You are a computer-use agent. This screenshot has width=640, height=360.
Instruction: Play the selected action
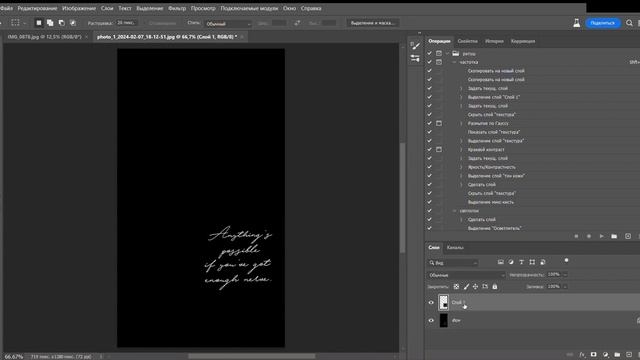click(x=601, y=236)
